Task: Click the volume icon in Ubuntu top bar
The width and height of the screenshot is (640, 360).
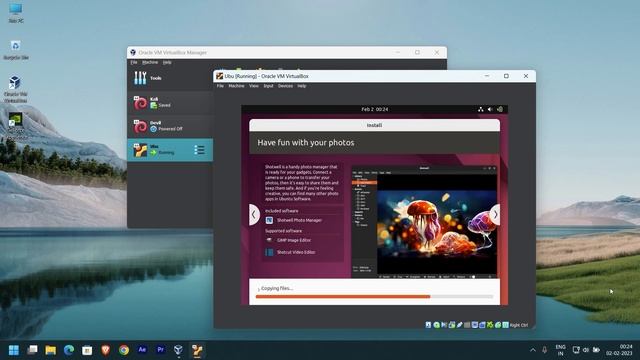Action: click(x=490, y=109)
